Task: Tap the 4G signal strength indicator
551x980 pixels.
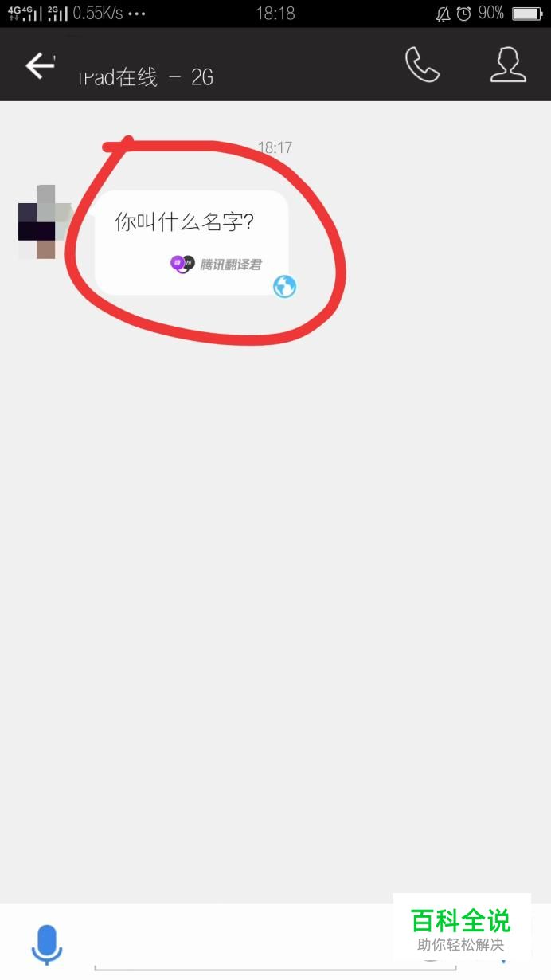Action: [x=25, y=14]
